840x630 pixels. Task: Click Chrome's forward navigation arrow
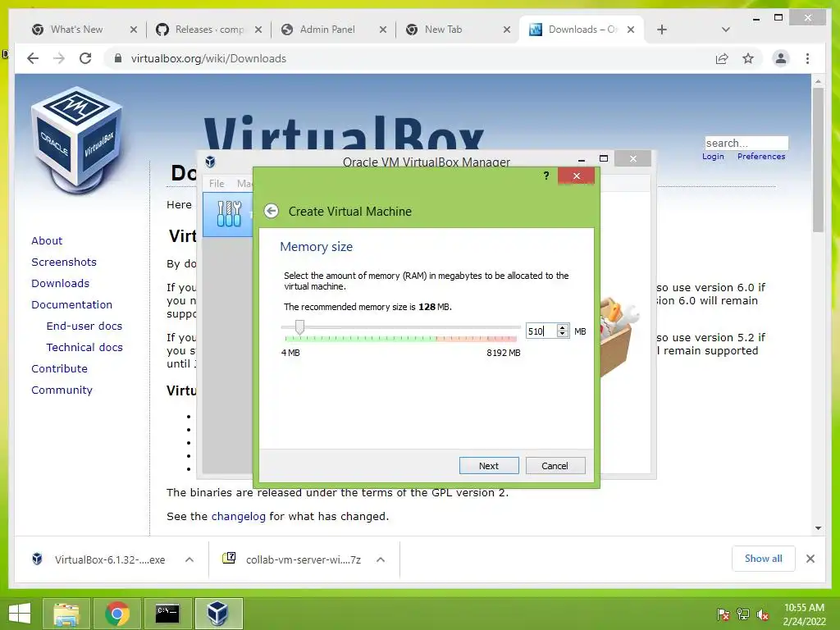[x=59, y=58]
